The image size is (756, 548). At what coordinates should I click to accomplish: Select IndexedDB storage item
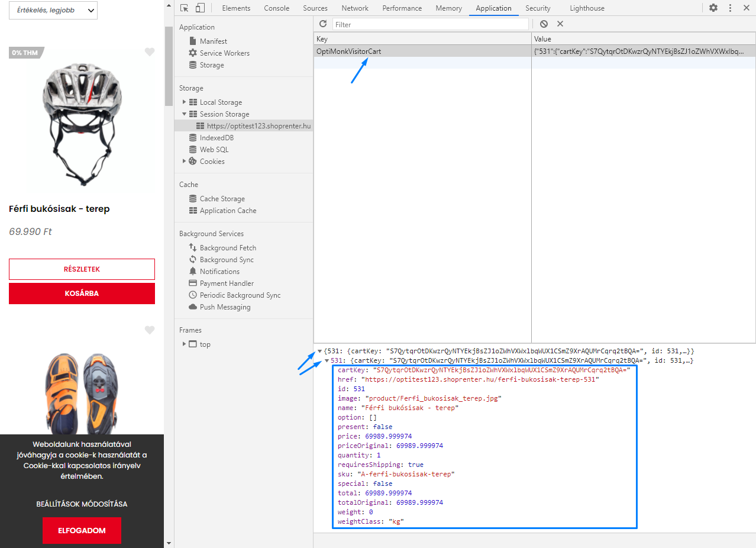point(217,138)
